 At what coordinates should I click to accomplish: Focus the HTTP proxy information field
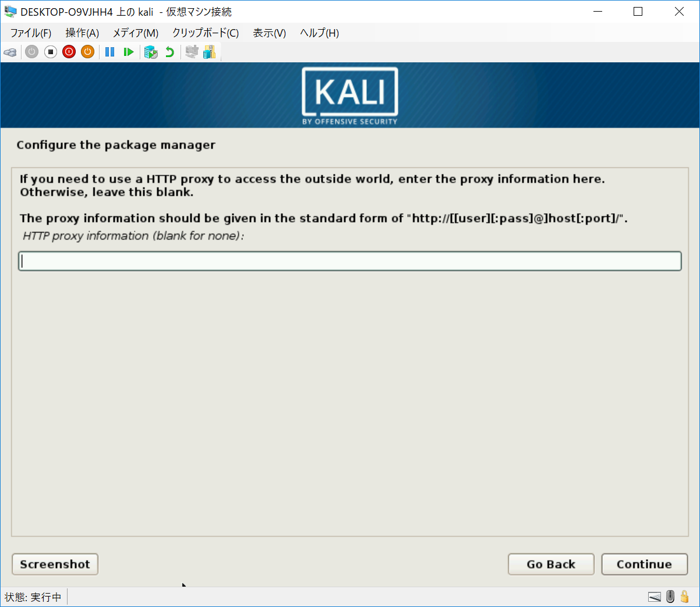coord(349,261)
